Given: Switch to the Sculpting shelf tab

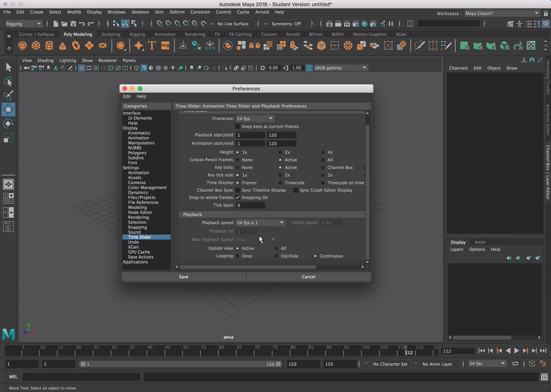Looking at the screenshot, I should pyautogui.click(x=111, y=34).
